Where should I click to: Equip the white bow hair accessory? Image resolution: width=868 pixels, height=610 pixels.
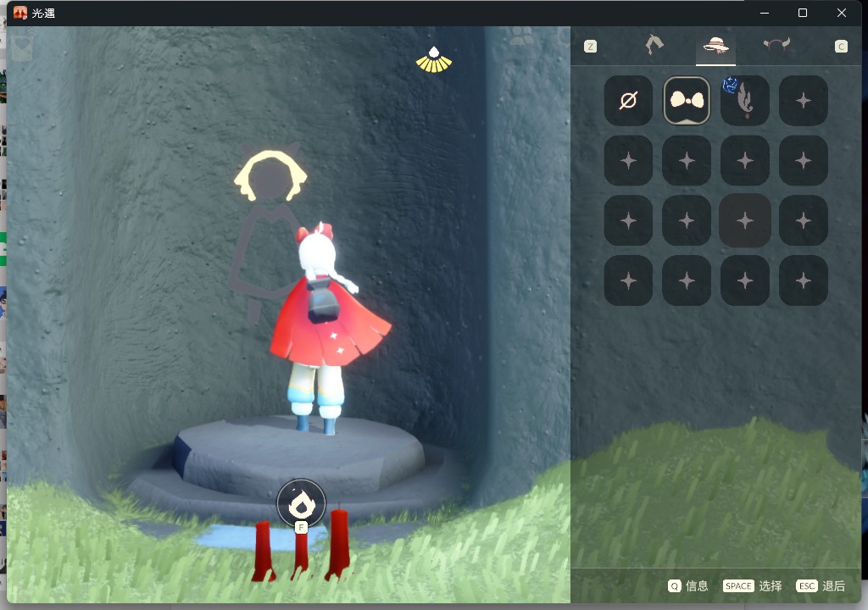(687, 101)
